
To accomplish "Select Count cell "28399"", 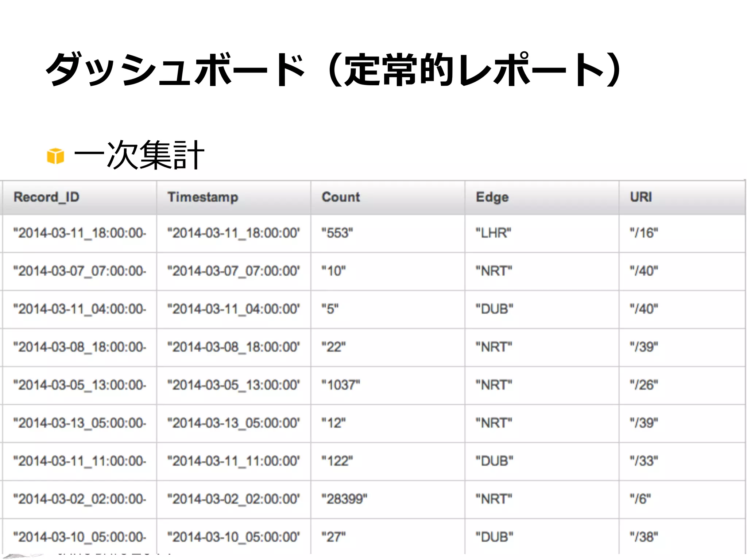I will coord(388,499).
